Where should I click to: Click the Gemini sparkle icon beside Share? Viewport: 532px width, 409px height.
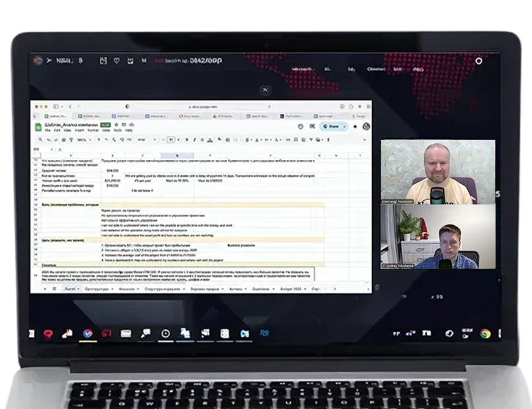pyautogui.click(x=355, y=127)
